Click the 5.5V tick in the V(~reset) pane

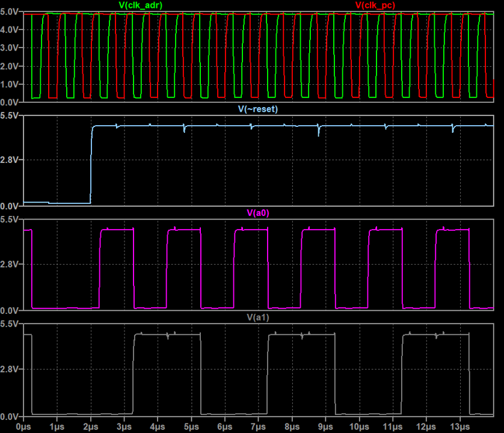10,114
